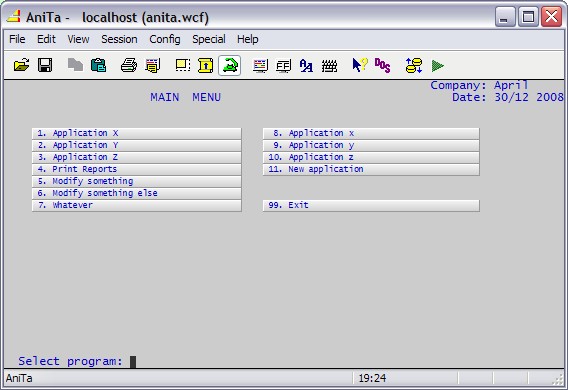Click the Date: 30/12 2008 text
The width and height of the screenshot is (568, 390).
coord(508,97)
